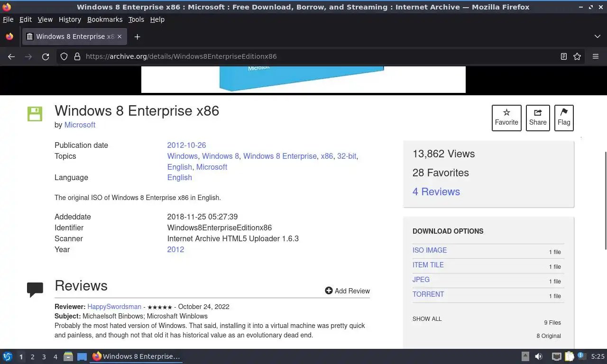Switch to workspace 4 in taskbar
The image size is (607, 364).
[55, 357]
